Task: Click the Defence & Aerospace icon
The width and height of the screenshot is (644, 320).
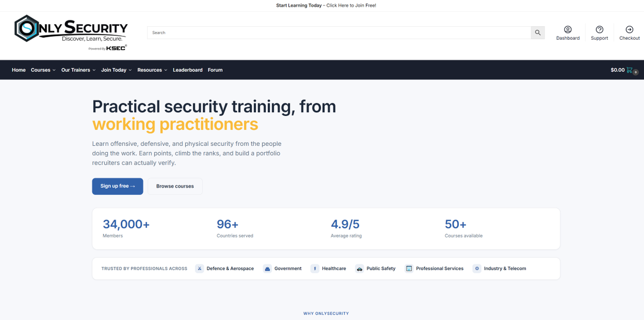Action: (199, 269)
